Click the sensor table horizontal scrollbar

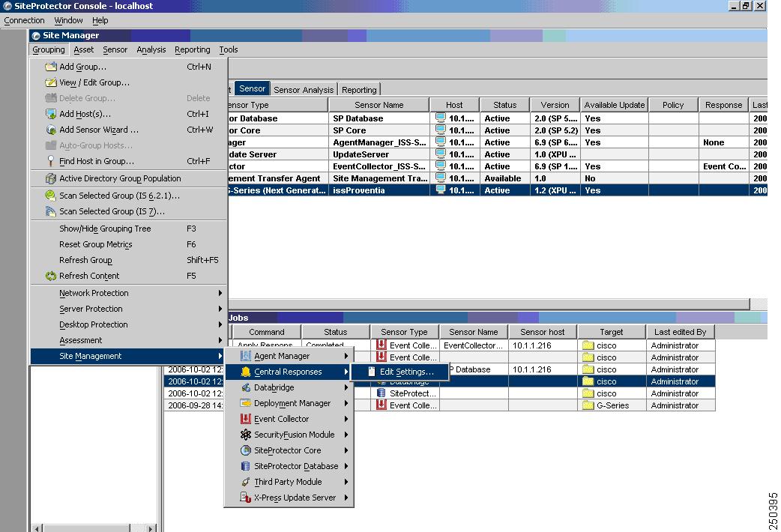click(489, 304)
